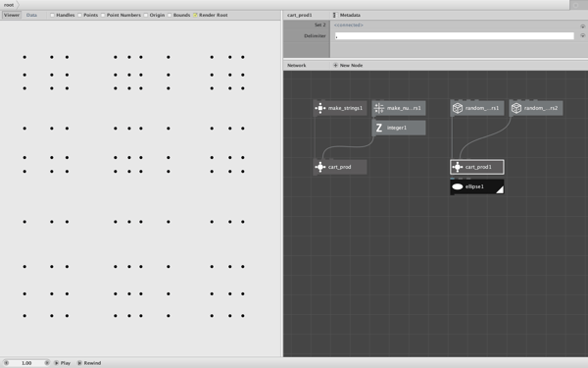
Task: Open the Set 2 port options menu
Action: tap(582, 26)
